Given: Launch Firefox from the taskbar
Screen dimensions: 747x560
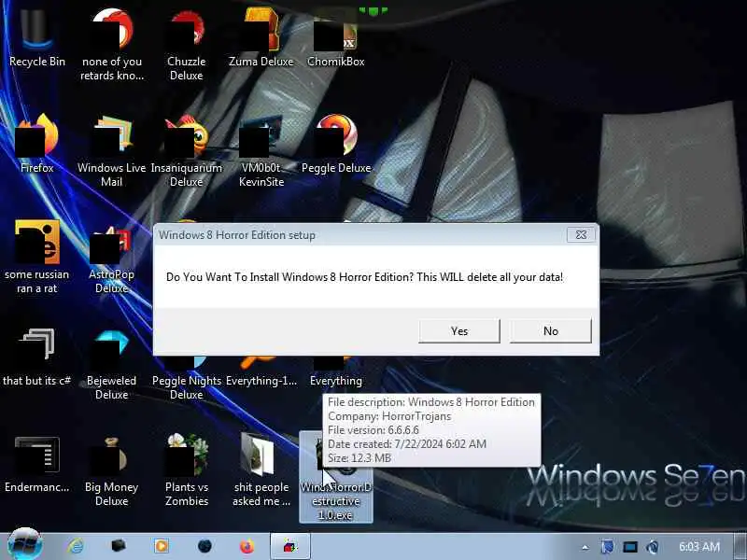Looking at the screenshot, I should [247, 546].
